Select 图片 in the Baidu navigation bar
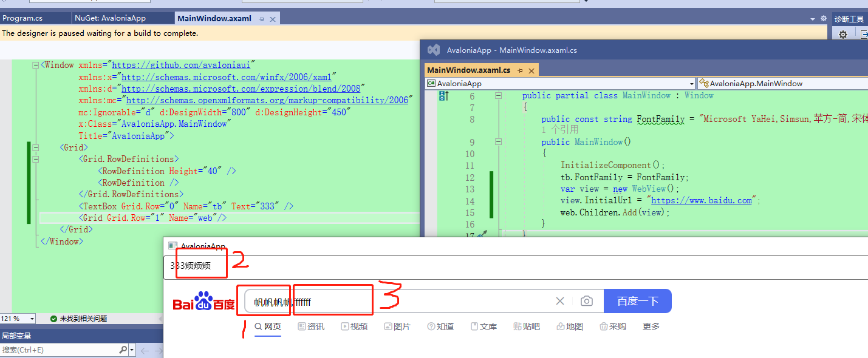This screenshot has height=358, width=868. (x=397, y=326)
